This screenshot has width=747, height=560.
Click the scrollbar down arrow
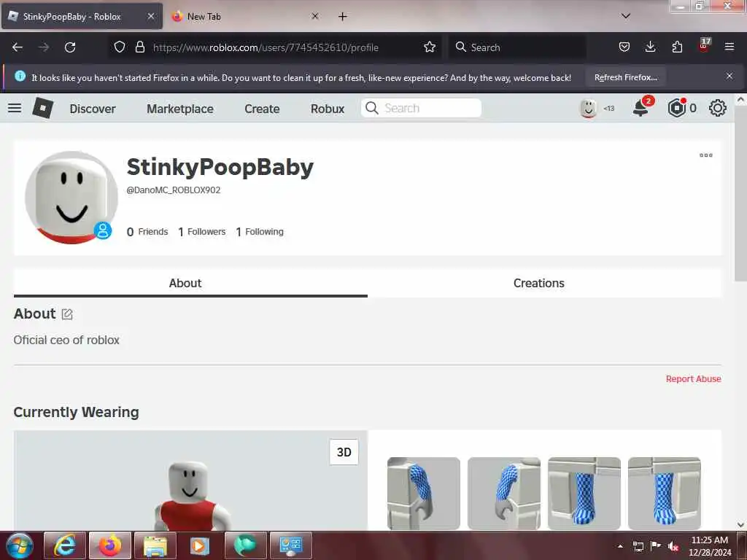pyautogui.click(x=740, y=525)
